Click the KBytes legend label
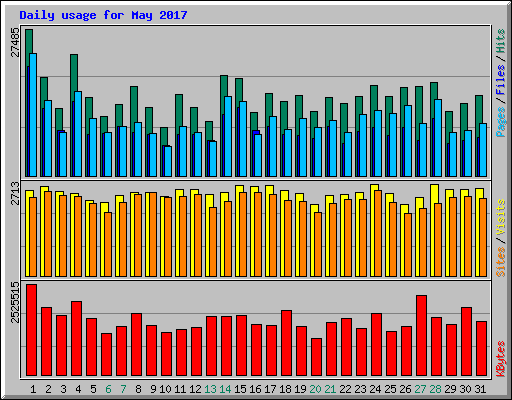Viewport: 512px width, 400px height. click(501, 359)
